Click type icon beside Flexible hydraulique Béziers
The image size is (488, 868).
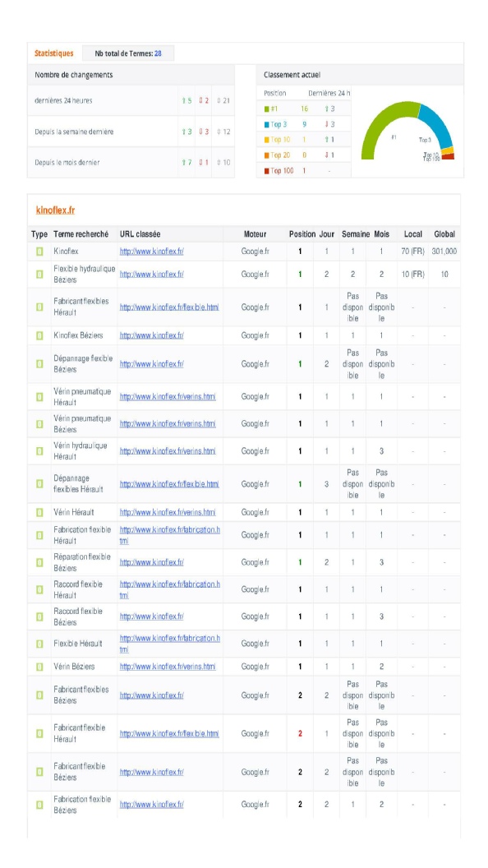39,274
